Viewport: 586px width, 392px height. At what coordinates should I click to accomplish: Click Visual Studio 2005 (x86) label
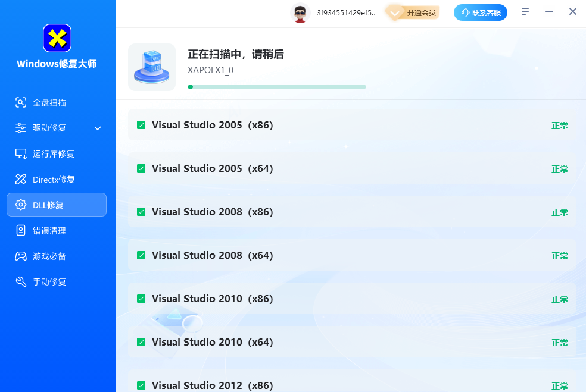[x=212, y=125]
